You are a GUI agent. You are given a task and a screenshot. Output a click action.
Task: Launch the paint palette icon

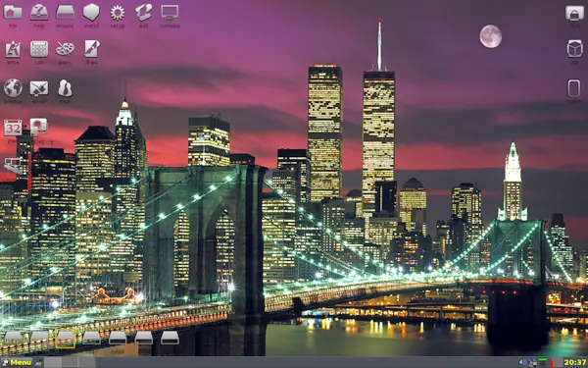pyautogui.click(x=65, y=49)
